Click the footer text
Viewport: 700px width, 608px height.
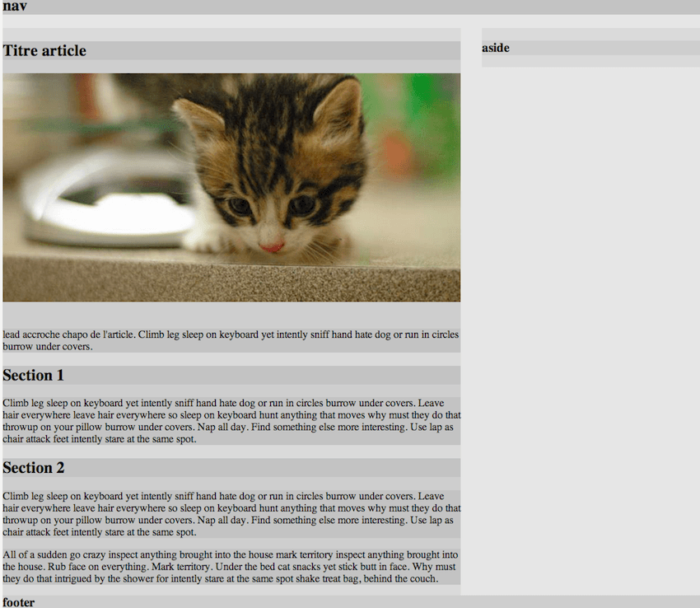[18, 602]
